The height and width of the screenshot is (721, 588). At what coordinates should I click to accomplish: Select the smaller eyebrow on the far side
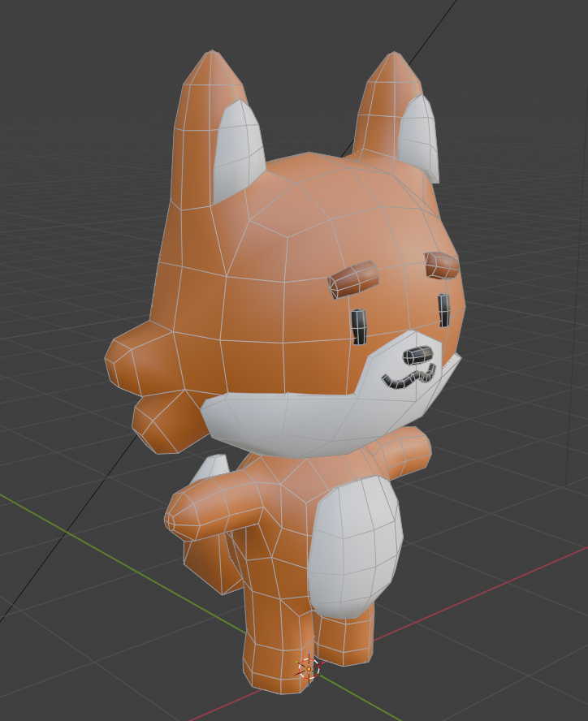[x=442, y=266]
